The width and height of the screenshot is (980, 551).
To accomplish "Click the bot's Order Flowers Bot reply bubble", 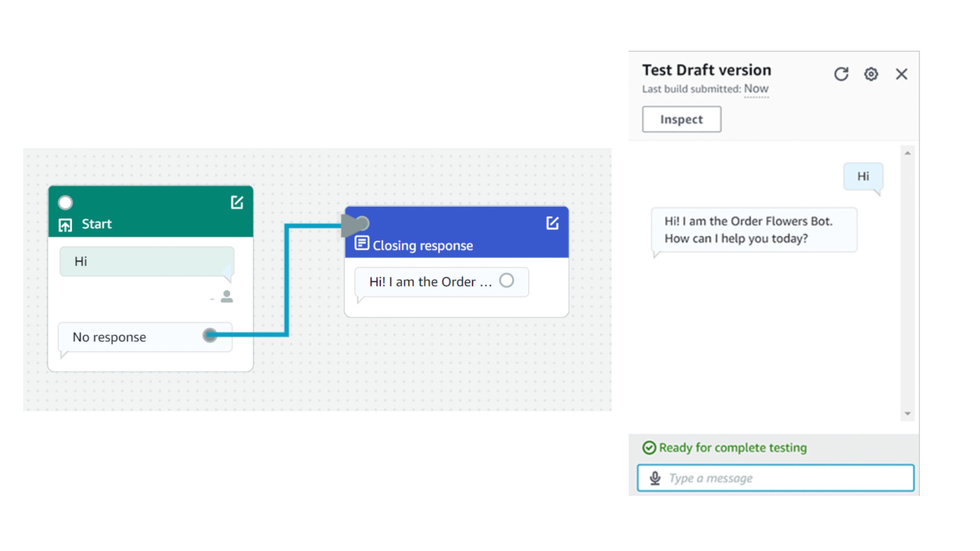I will click(754, 230).
